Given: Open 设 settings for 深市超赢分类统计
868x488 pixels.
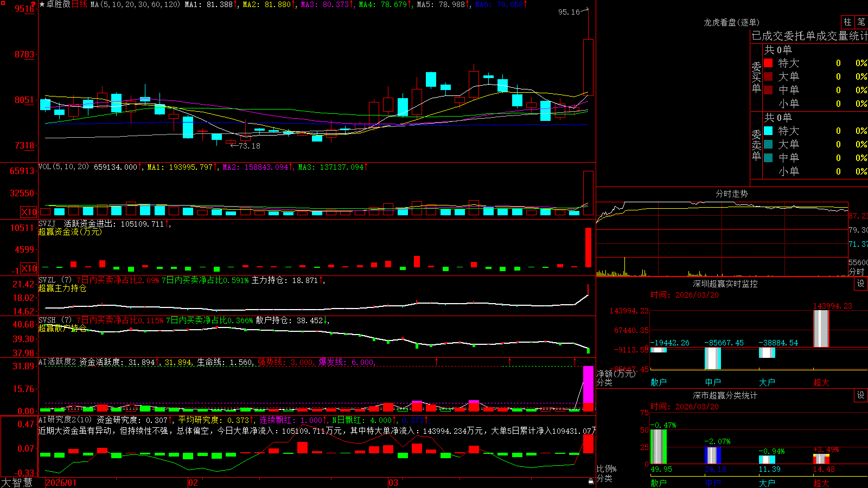Looking at the screenshot, I should [861, 395].
